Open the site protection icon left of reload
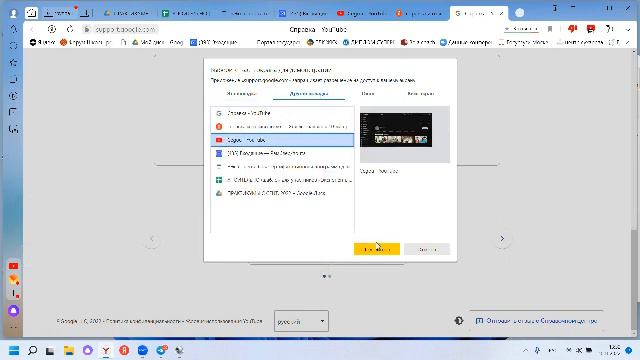The image size is (640, 360). click(51, 29)
